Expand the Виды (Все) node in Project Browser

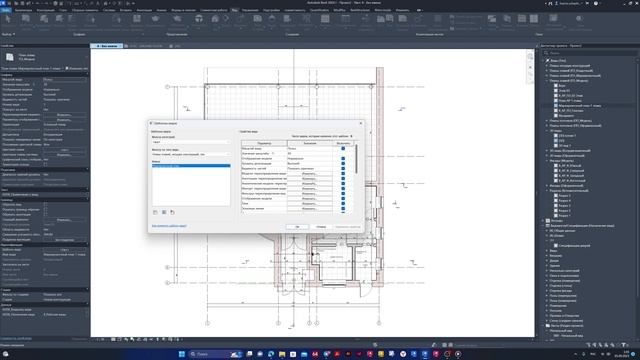(x=544, y=60)
